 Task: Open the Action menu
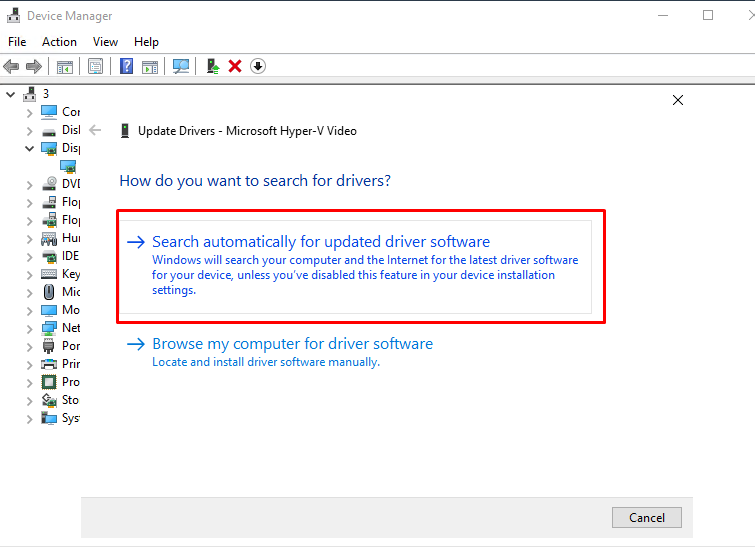[59, 42]
